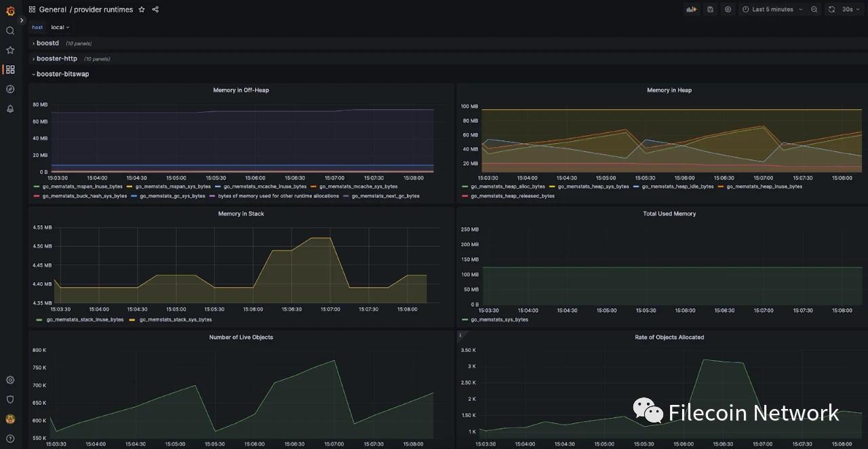Open Number of Live Objects panel menu

click(x=241, y=337)
